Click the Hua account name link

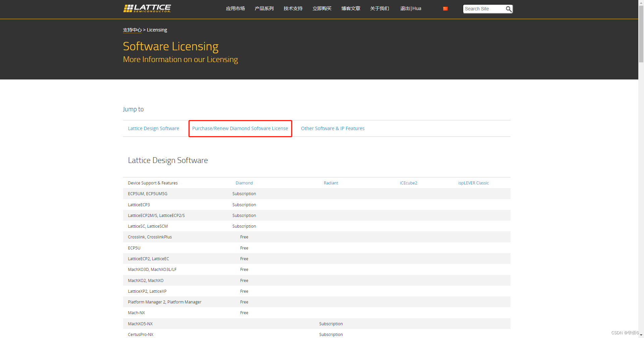point(417,9)
